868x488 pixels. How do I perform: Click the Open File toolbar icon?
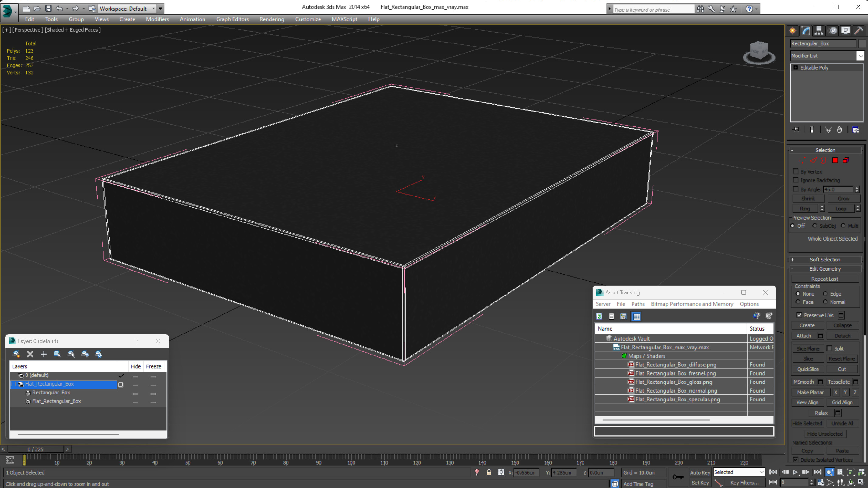click(37, 9)
